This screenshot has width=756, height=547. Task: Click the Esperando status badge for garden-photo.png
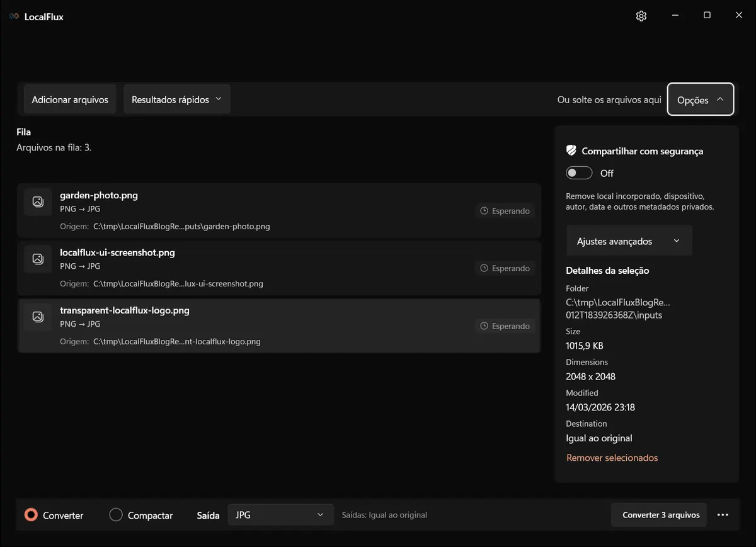(505, 211)
